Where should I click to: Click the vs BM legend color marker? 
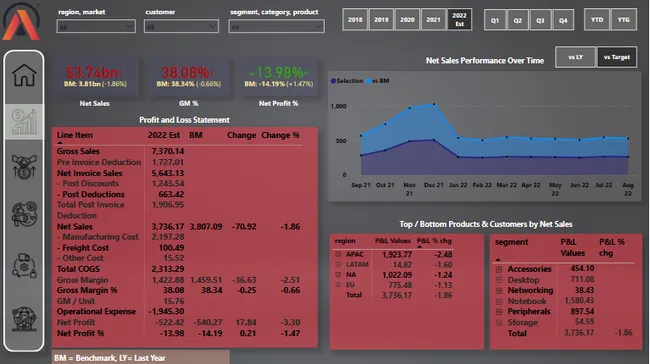point(369,81)
